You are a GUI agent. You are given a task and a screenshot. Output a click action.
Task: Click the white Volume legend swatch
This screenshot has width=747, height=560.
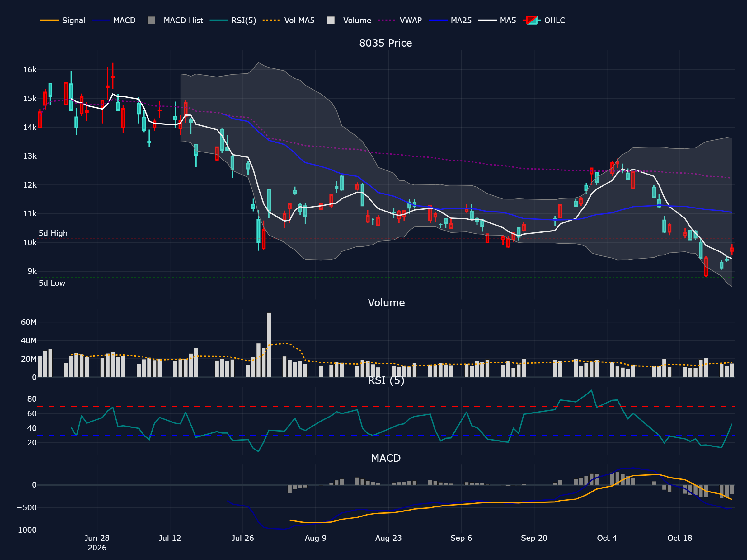[x=331, y=20]
